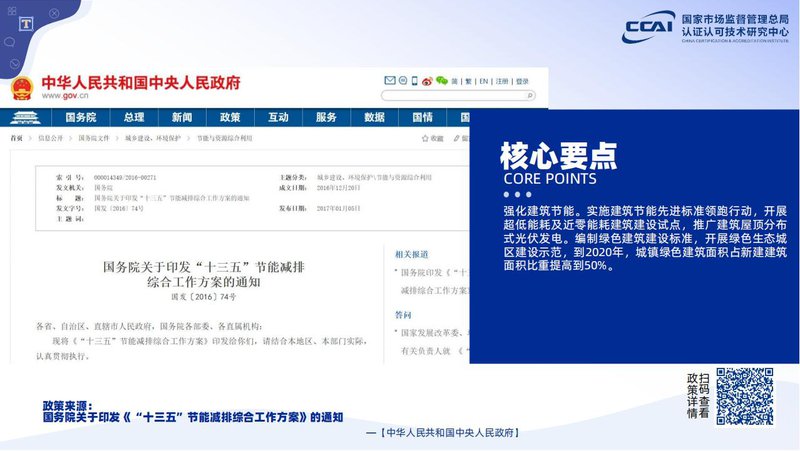The image size is (800, 451).
Task: Click the 中华人民共和国中央人民政府 site title
Action: pyautogui.click(x=141, y=83)
